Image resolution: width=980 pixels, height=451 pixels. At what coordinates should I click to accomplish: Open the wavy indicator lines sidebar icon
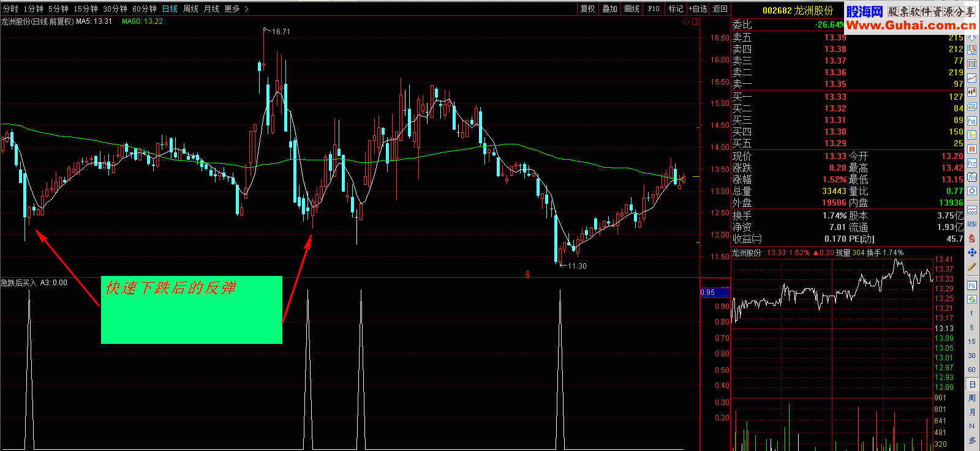click(x=972, y=211)
